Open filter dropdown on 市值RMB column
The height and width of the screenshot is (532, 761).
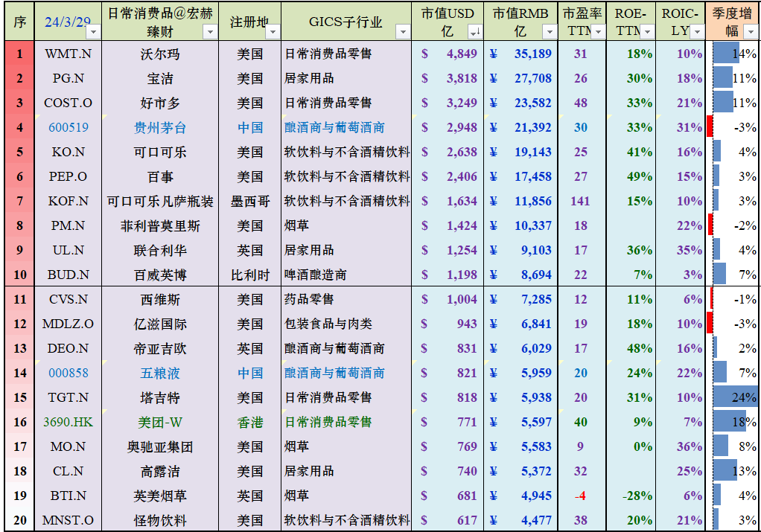550,32
